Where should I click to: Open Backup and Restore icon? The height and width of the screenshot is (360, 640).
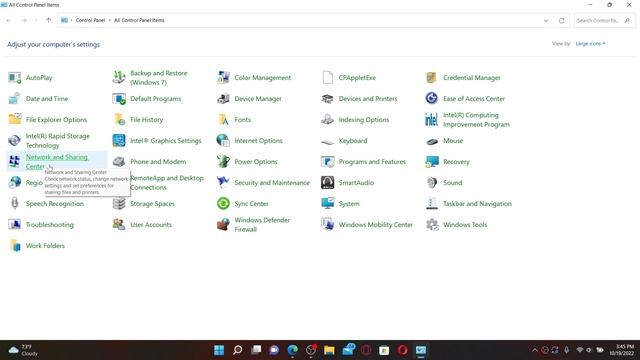[119, 78]
